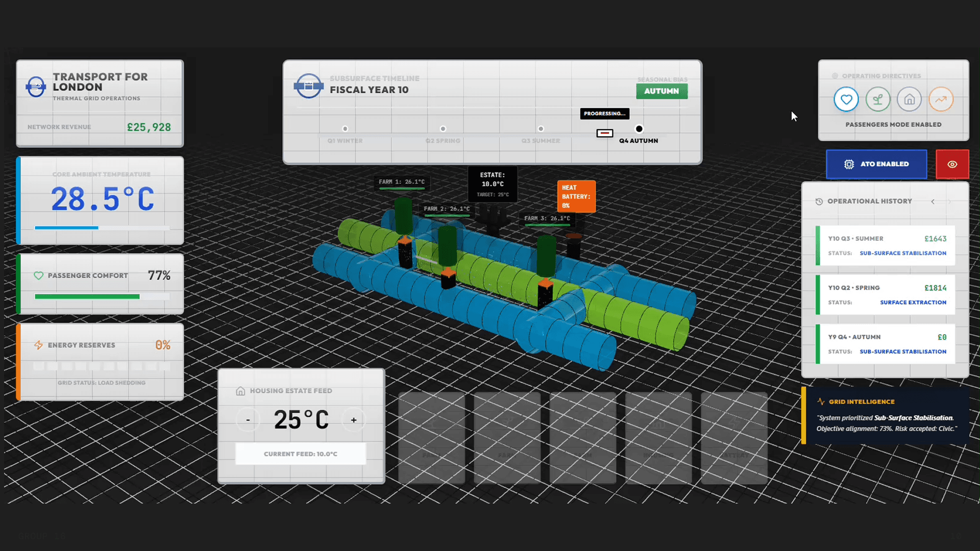
Task: Select the house Housing directive icon
Action: tap(909, 99)
